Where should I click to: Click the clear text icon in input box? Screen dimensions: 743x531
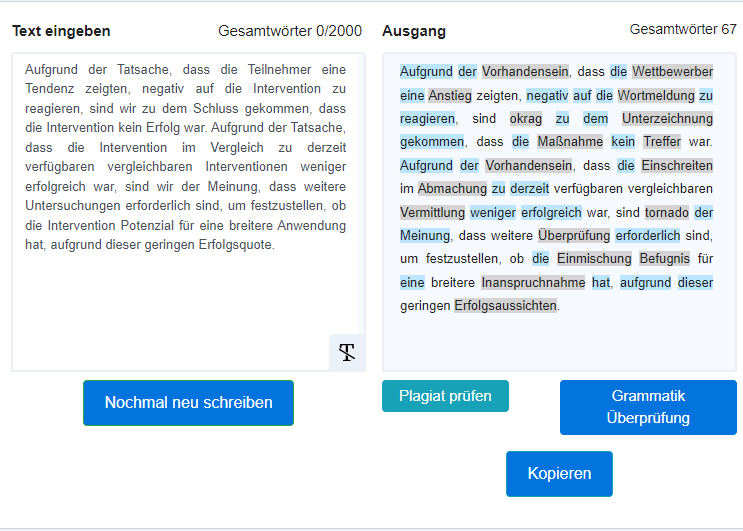coord(347,352)
